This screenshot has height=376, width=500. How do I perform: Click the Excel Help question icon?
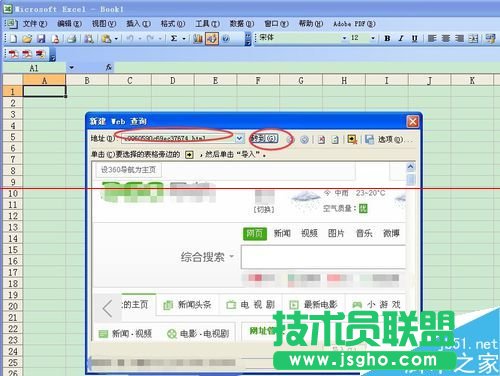pyautogui.click(x=226, y=39)
